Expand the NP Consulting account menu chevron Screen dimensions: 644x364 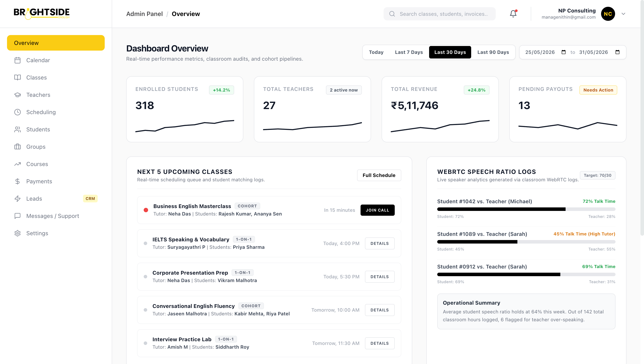point(623,14)
